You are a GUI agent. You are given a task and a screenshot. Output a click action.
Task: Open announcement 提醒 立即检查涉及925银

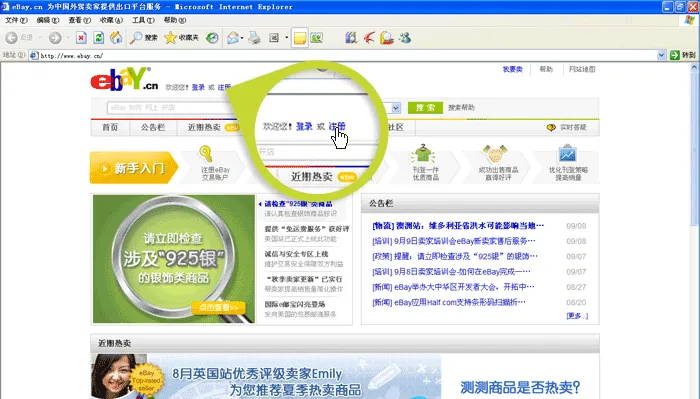click(x=455, y=256)
